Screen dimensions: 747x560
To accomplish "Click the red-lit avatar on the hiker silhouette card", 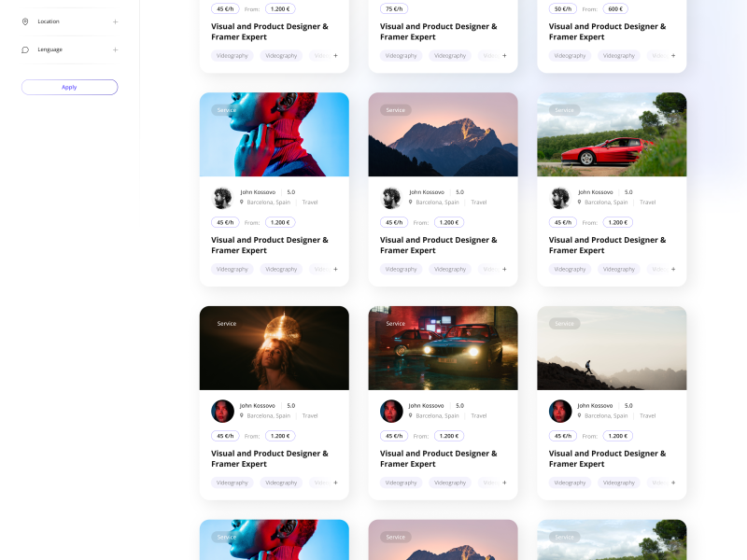I will [x=560, y=411].
